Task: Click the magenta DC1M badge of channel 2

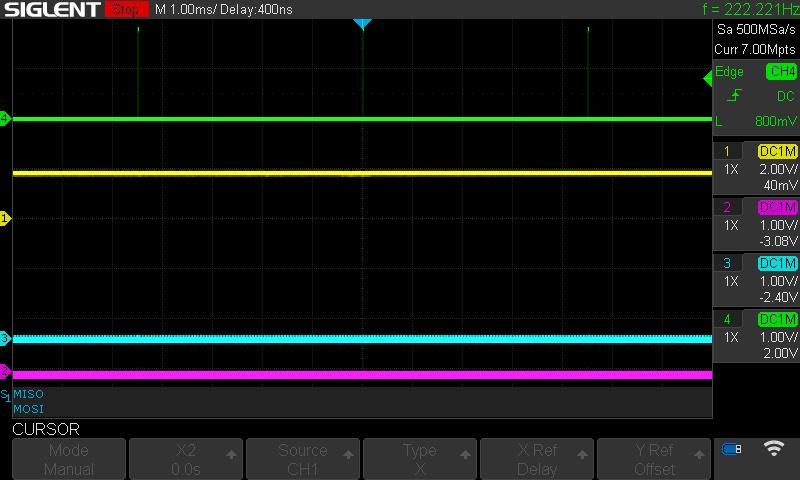Action: [x=778, y=207]
